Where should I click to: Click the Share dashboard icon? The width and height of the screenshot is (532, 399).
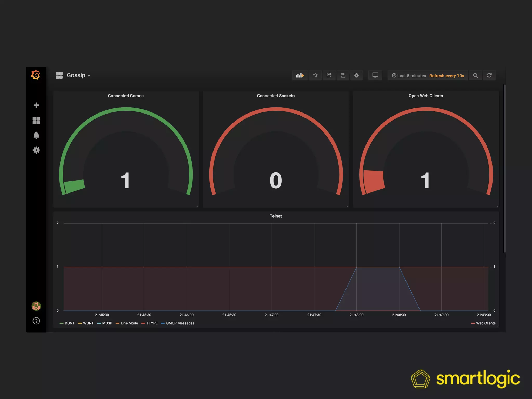click(329, 75)
